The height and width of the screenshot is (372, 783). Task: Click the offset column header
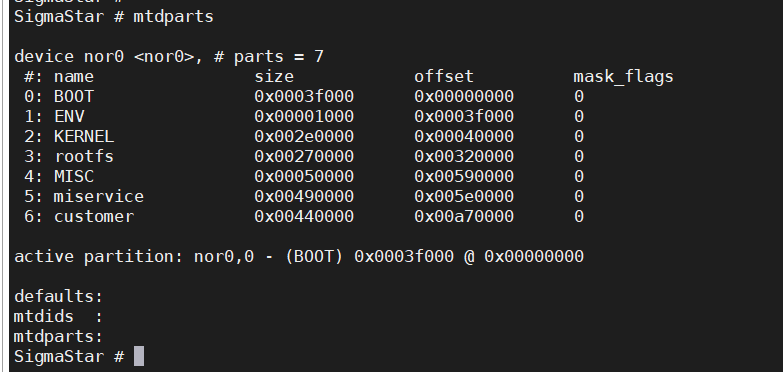point(444,76)
